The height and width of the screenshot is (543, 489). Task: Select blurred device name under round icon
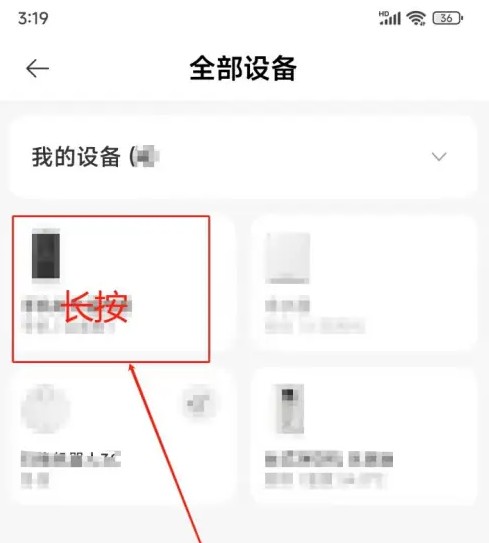pos(71,459)
